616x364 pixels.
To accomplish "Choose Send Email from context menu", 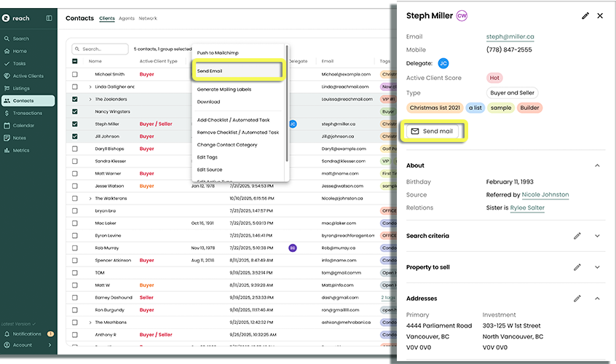I will (237, 71).
